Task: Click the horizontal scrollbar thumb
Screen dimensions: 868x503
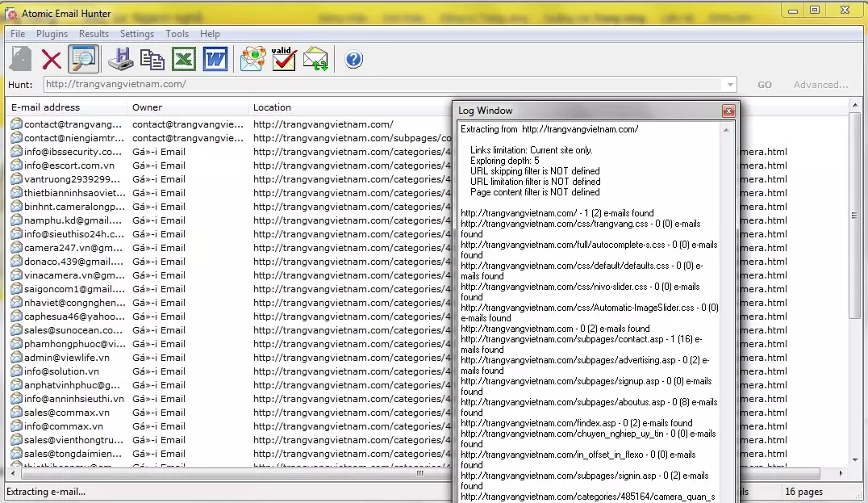Action: pyautogui.click(x=421, y=474)
